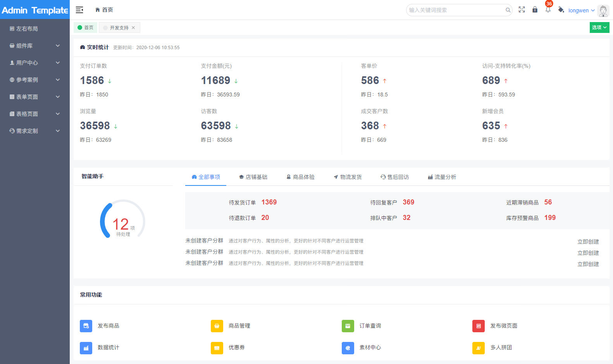Click the Admin Template logo
This screenshot has width=613, height=364.
(35, 10)
